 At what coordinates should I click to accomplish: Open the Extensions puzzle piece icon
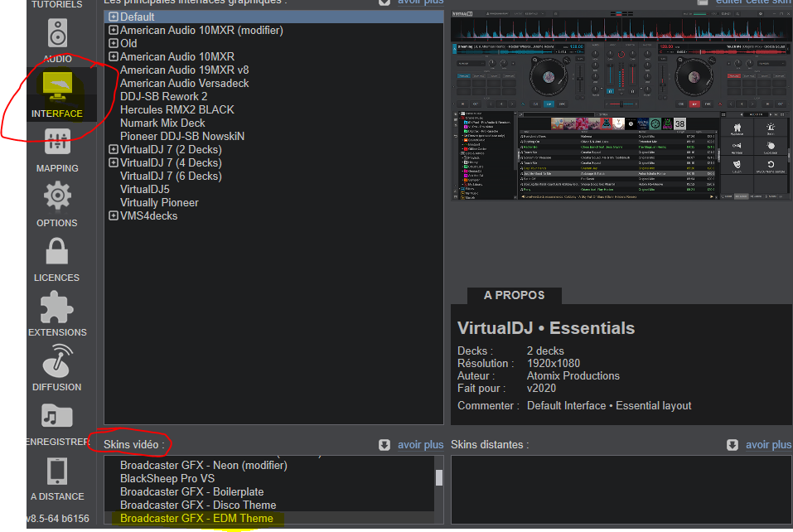pyautogui.click(x=56, y=307)
